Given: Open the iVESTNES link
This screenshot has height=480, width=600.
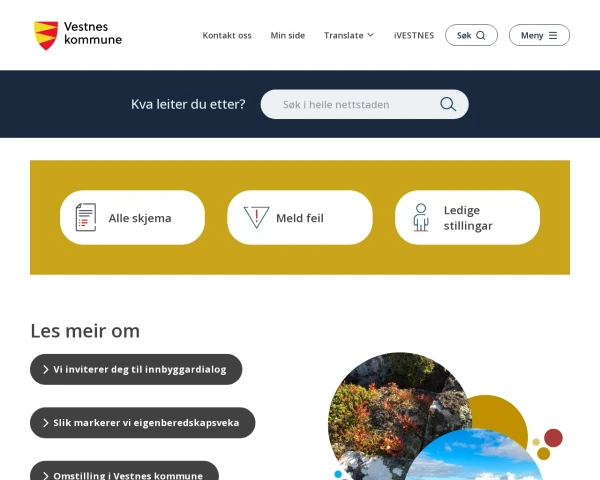Looking at the screenshot, I should pyautogui.click(x=414, y=35).
